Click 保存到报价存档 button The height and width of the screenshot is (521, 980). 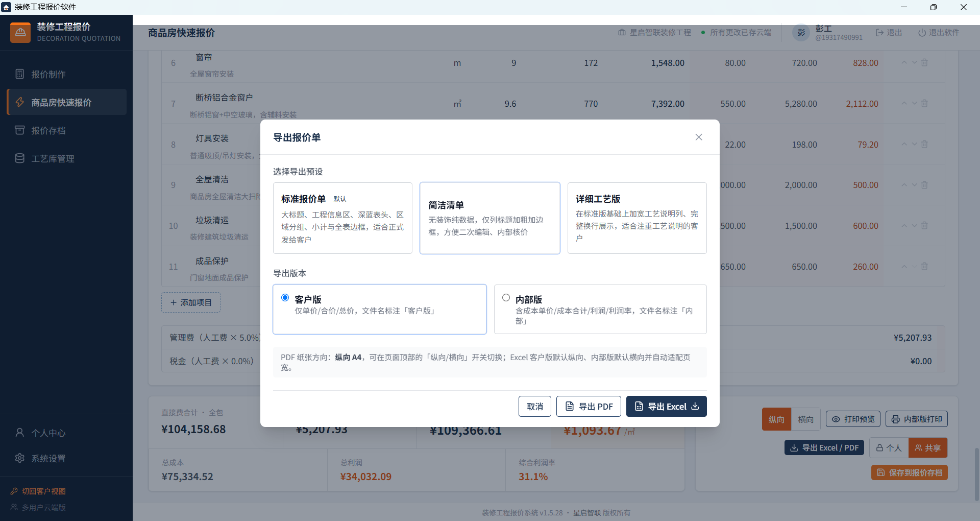point(910,472)
